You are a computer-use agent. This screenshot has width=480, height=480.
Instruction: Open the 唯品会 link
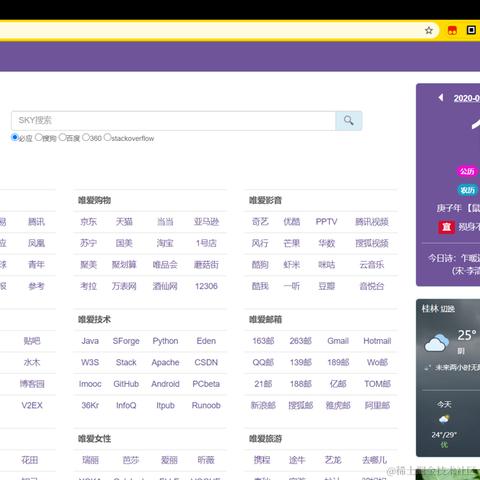pos(165,265)
